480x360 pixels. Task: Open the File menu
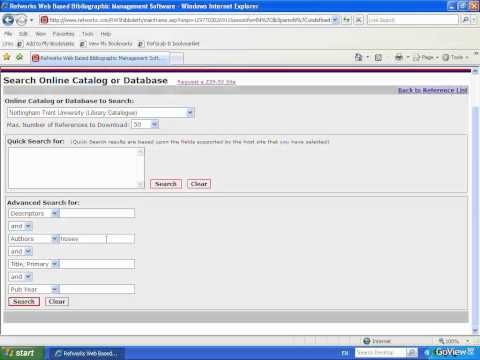pyautogui.click(x=8, y=34)
